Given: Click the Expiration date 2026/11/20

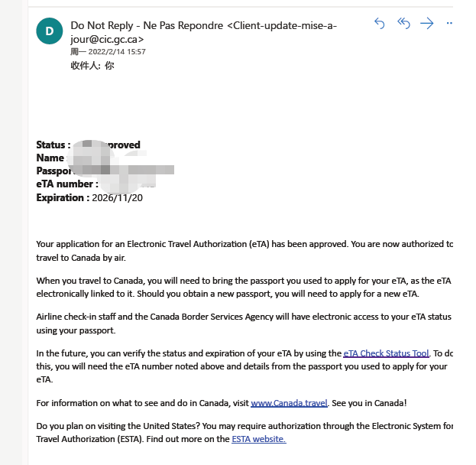Looking at the screenshot, I should [117, 198].
